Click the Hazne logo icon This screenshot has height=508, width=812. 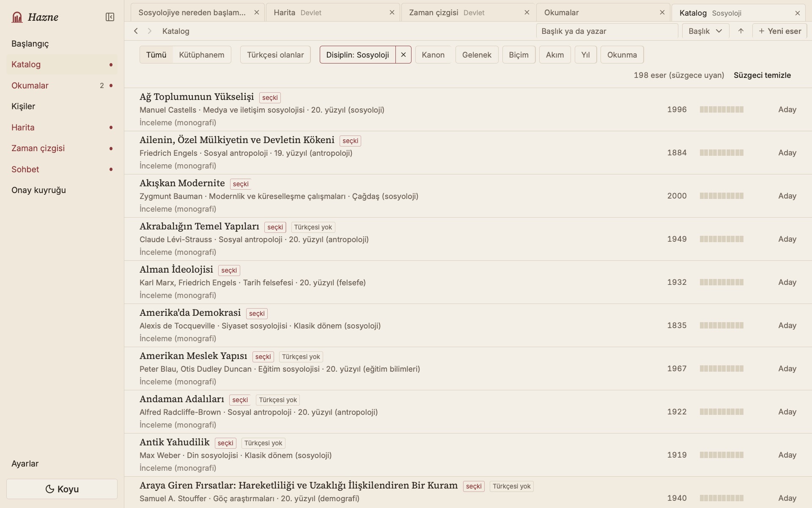tap(17, 17)
